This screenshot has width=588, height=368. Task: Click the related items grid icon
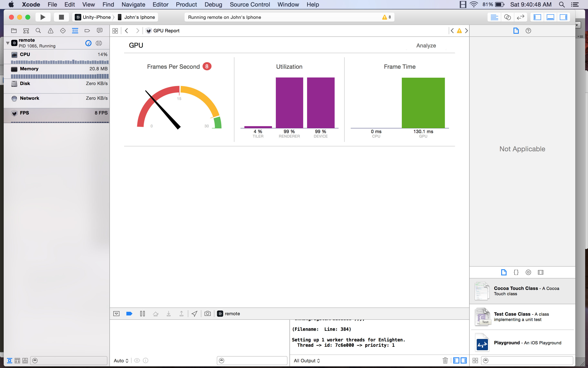pos(115,31)
